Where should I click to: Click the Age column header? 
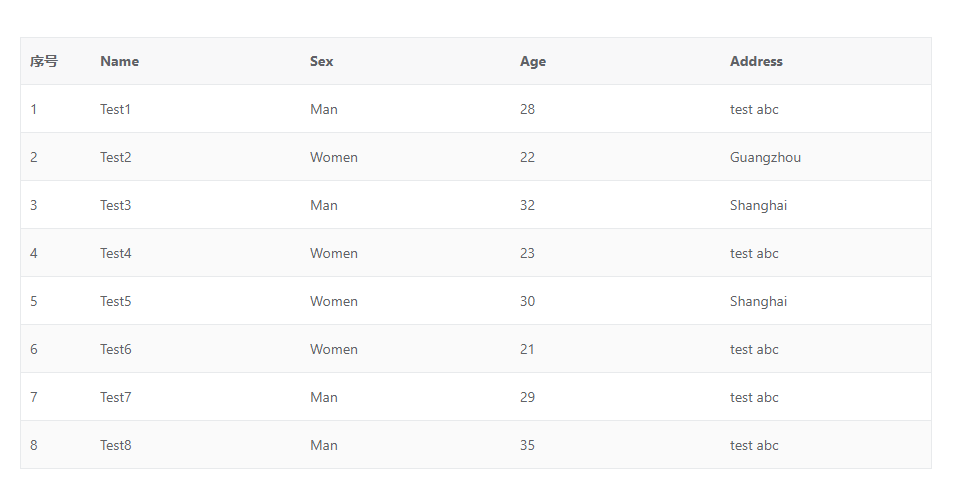coord(533,61)
